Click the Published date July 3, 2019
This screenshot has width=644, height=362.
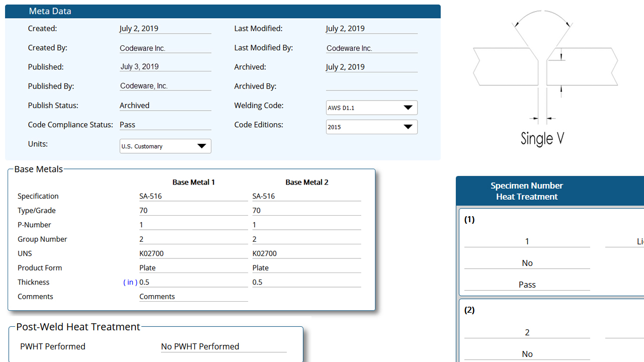pyautogui.click(x=165, y=67)
